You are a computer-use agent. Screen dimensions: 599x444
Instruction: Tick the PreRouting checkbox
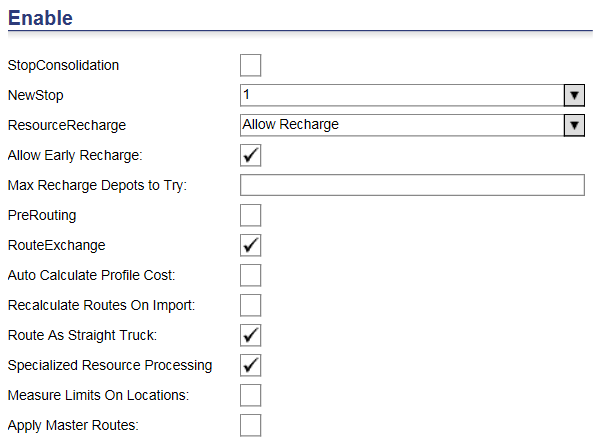coord(251,216)
